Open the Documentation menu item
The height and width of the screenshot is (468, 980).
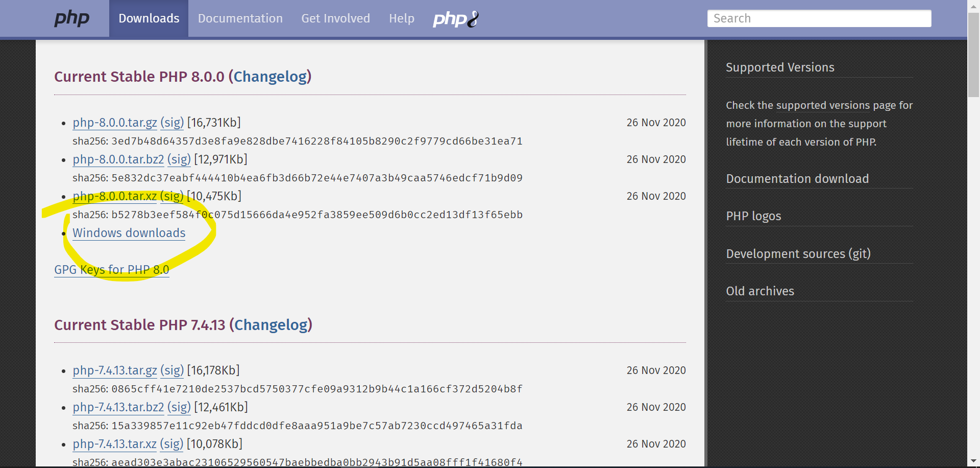click(240, 19)
